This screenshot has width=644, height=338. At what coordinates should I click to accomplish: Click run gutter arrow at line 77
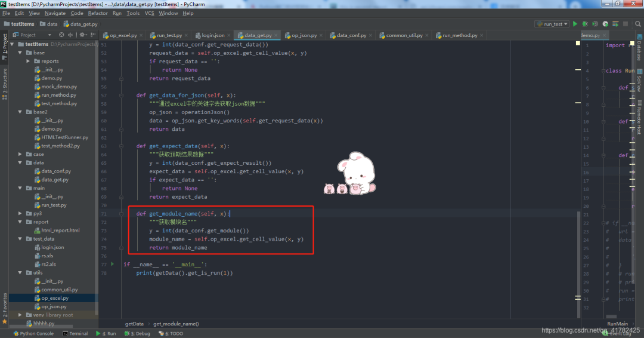click(x=113, y=264)
